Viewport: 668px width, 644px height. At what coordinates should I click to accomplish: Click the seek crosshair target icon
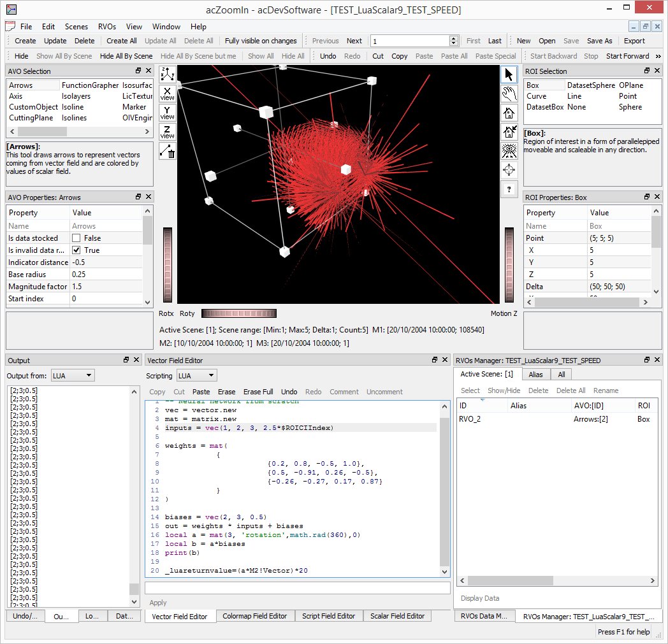pyautogui.click(x=509, y=170)
